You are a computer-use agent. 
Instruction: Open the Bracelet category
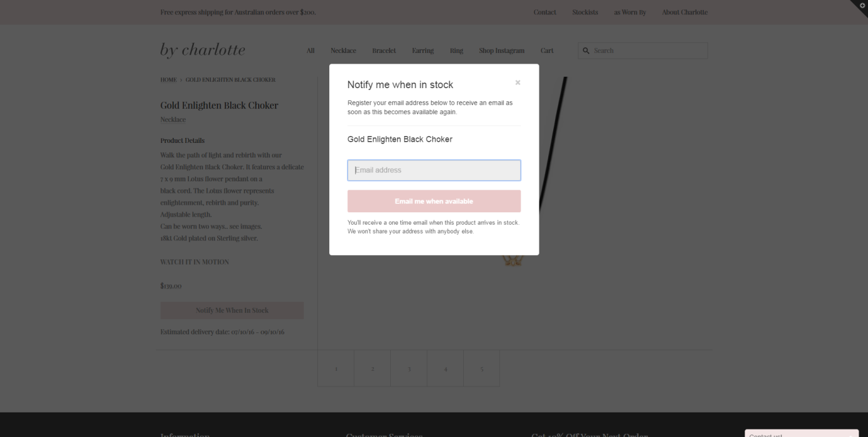pos(384,51)
